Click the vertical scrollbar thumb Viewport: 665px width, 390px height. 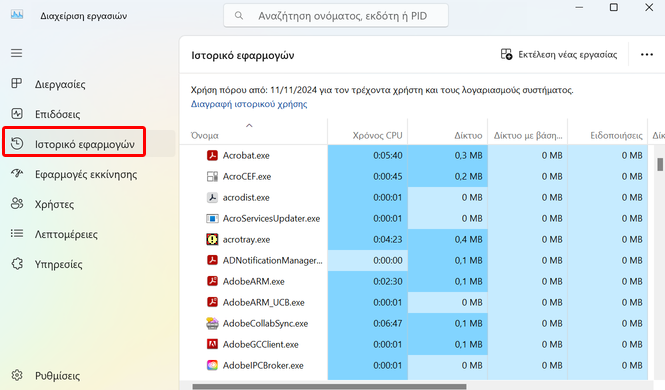[x=660, y=164]
